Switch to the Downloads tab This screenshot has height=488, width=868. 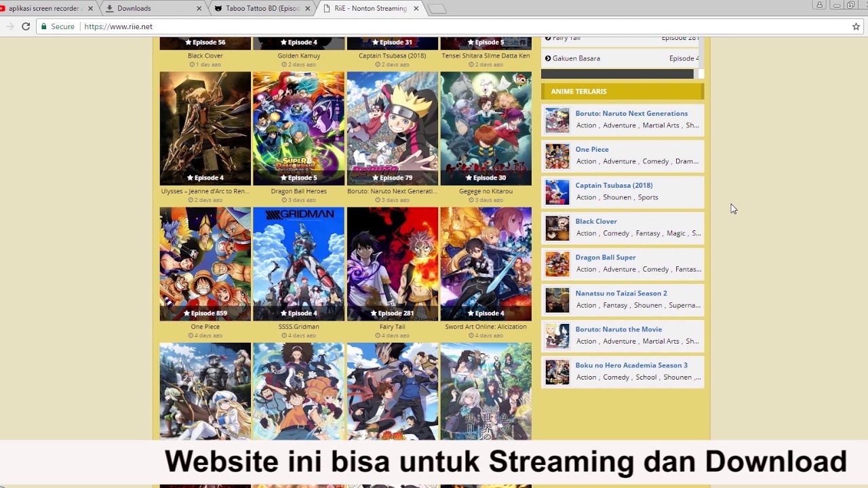tap(153, 9)
